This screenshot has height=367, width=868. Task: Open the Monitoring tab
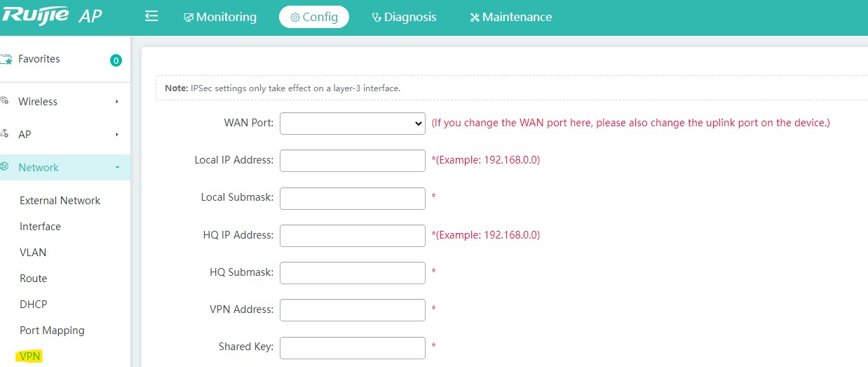tap(220, 17)
